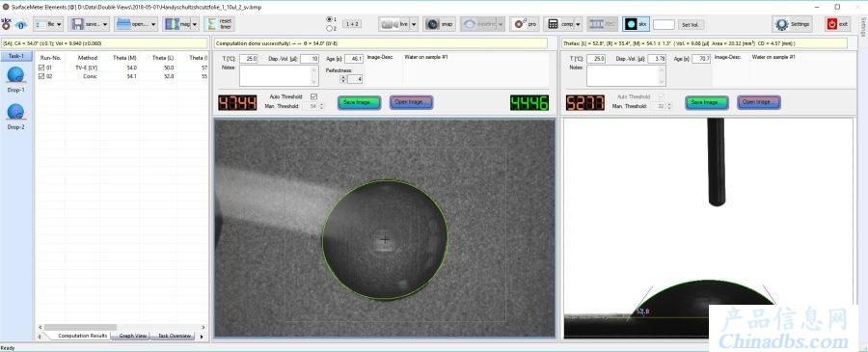Click the Dsp.-Vol. input field showing 10
868x352 pixels.
coord(310,59)
